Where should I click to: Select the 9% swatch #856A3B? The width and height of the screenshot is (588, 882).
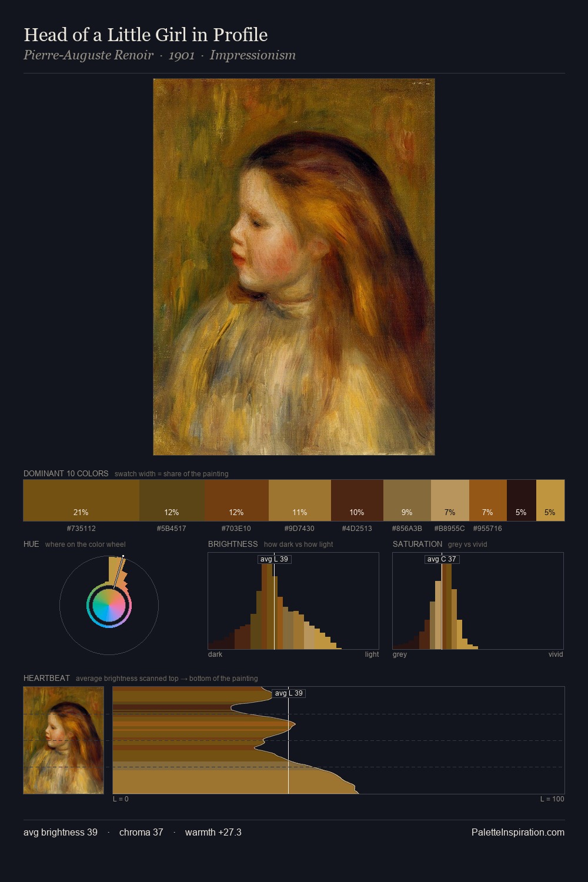click(x=407, y=500)
